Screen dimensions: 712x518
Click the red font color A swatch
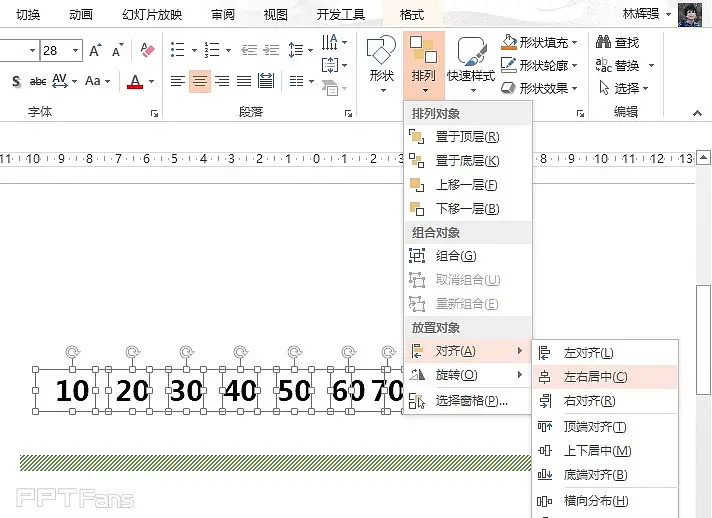coord(136,82)
